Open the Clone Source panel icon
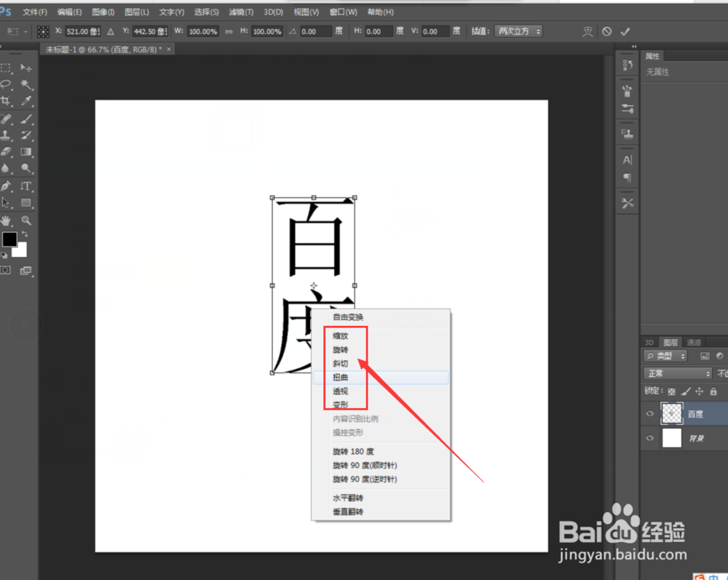 pos(628,134)
